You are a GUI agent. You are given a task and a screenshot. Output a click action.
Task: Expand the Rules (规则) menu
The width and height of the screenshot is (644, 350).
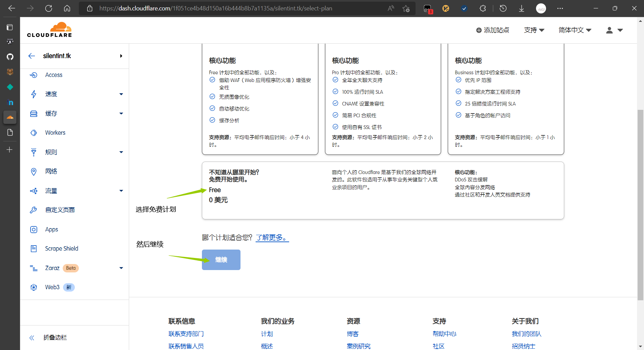(121, 152)
